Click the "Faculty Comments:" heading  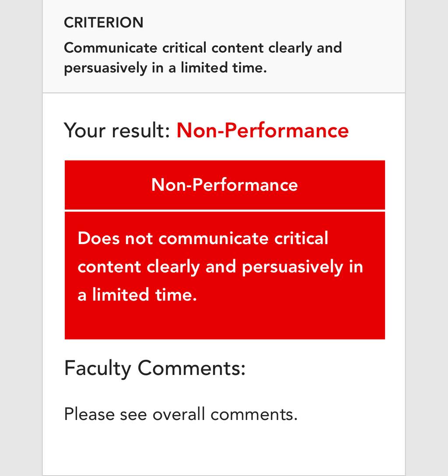pyautogui.click(x=155, y=368)
